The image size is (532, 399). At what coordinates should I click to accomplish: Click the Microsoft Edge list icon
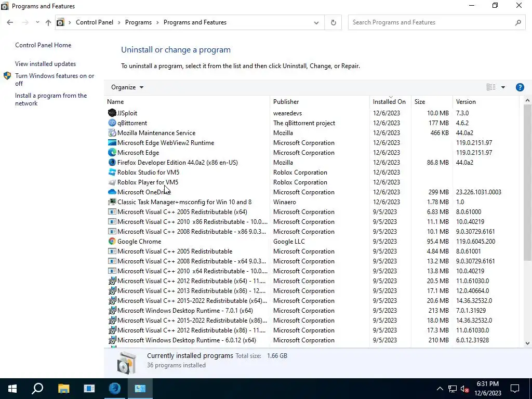pos(112,152)
